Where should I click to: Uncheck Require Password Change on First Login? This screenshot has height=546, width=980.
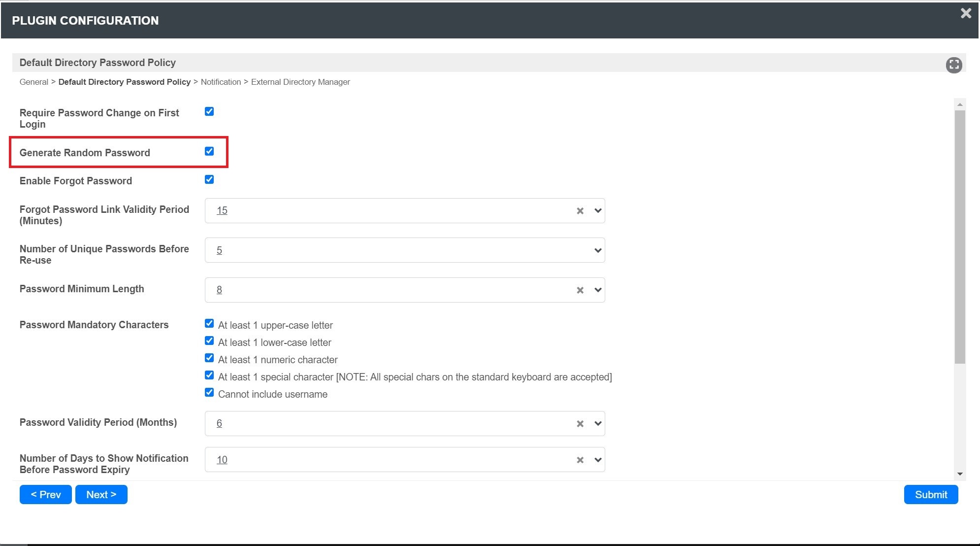[x=209, y=111]
